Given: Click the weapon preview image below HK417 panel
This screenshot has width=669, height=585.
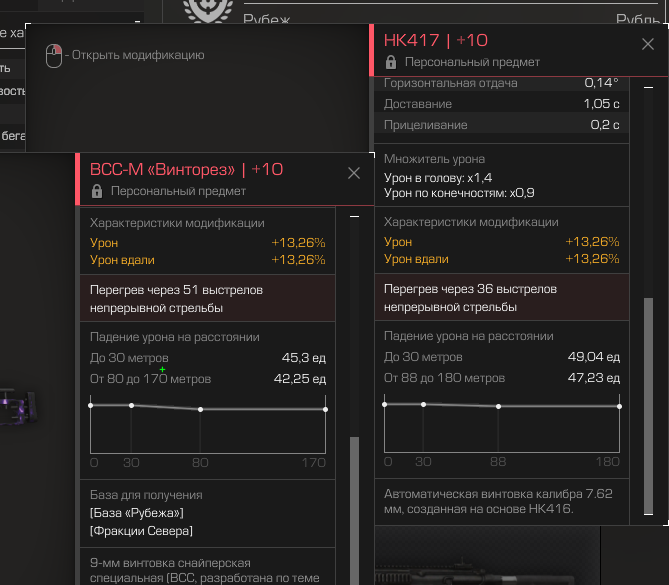Looking at the screenshot, I should click(x=486, y=556).
